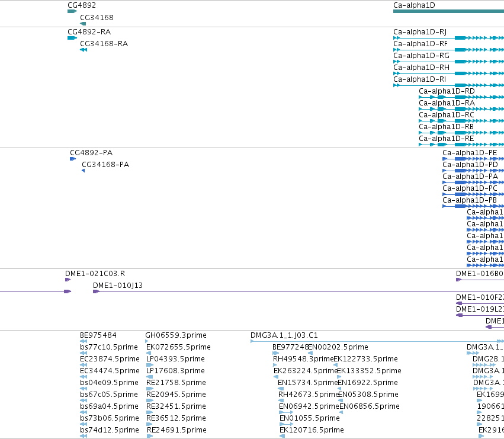The image size is (504, 439).
Task: Select transcript Ca-alpha1D-RC
Action: (447, 115)
